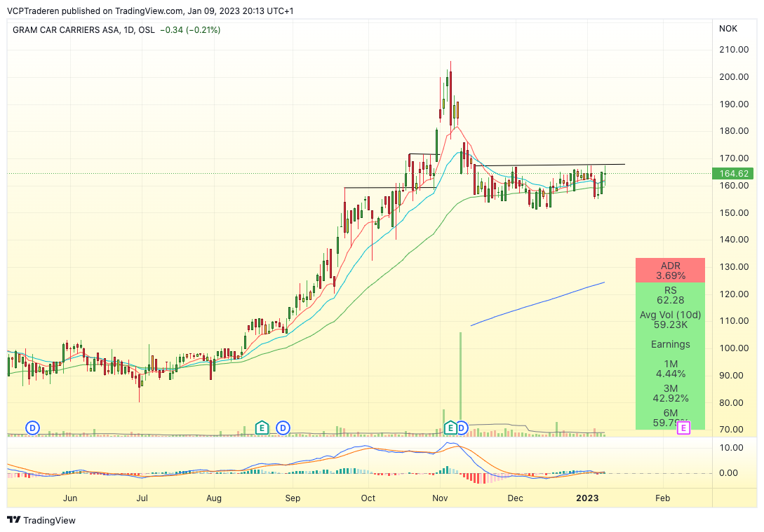The height and width of the screenshot is (532, 764).
Task: Click the dividend D marker before September
Action: click(x=283, y=428)
